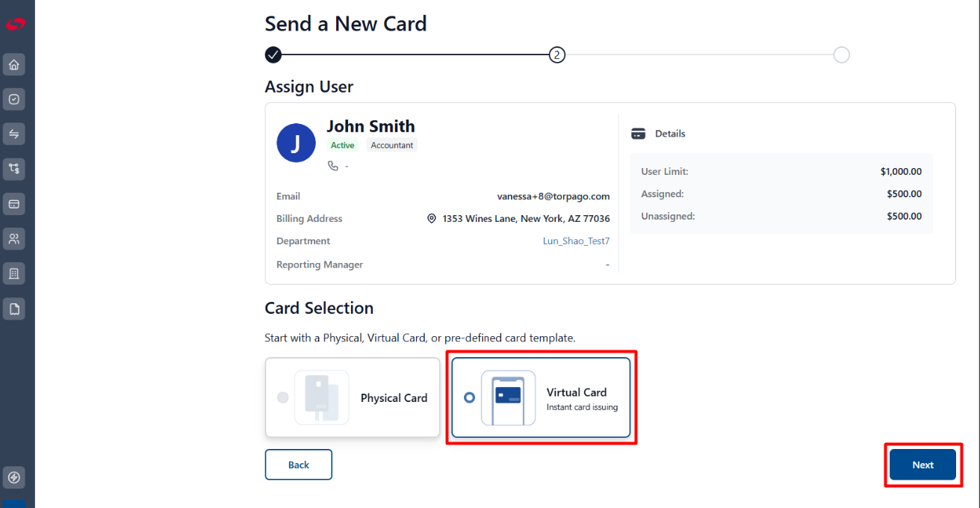Image resolution: width=980 pixels, height=508 pixels.
Task: Click John Smith's avatar circle
Action: 296,143
